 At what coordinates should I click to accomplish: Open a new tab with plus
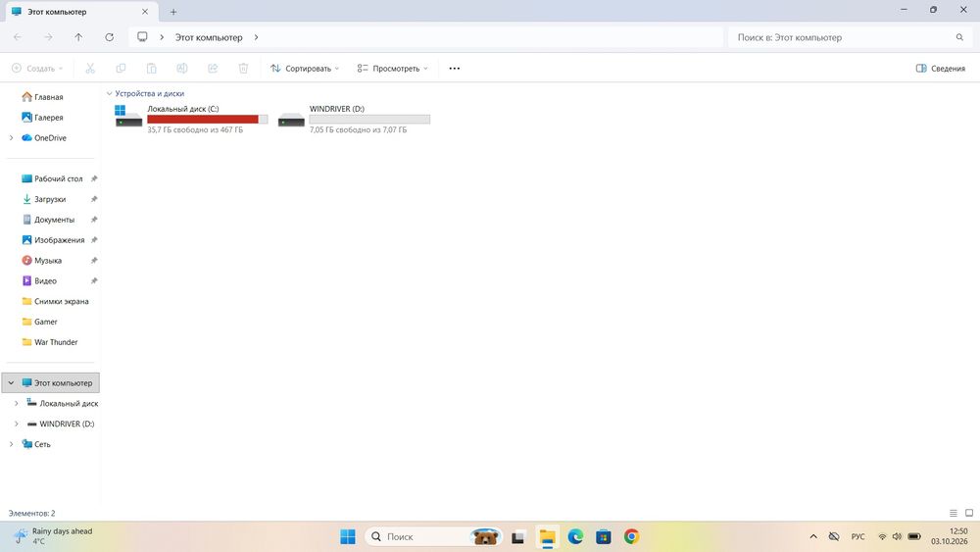pos(173,12)
